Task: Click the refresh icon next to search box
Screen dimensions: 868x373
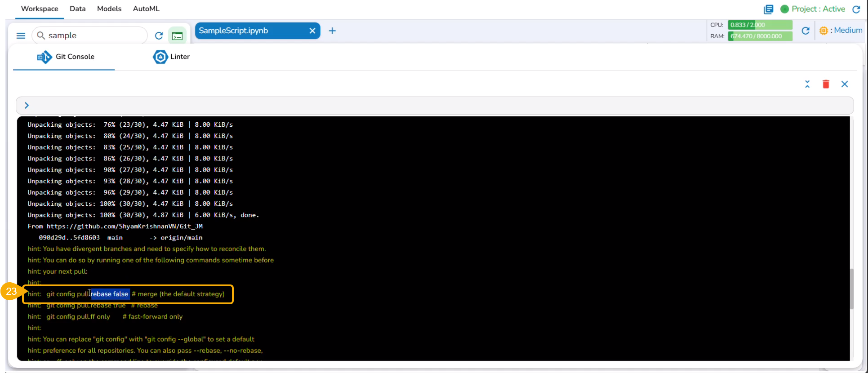Action: (159, 36)
